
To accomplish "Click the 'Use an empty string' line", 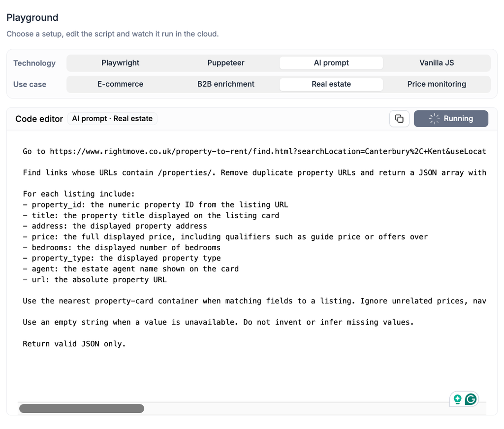I will [x=218, y=322].
